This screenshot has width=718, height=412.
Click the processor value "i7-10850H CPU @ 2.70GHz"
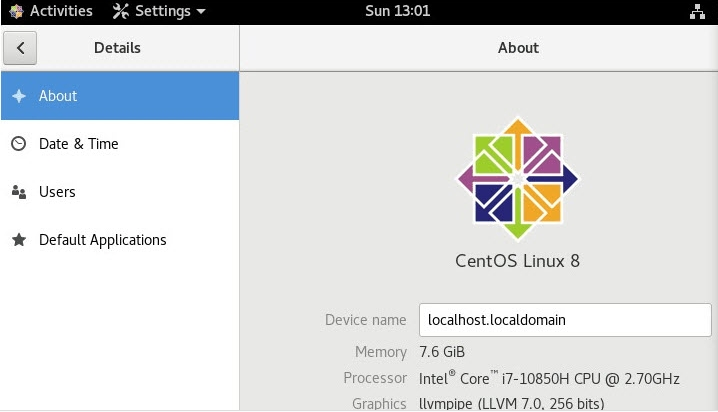click(x=591, y=379)
